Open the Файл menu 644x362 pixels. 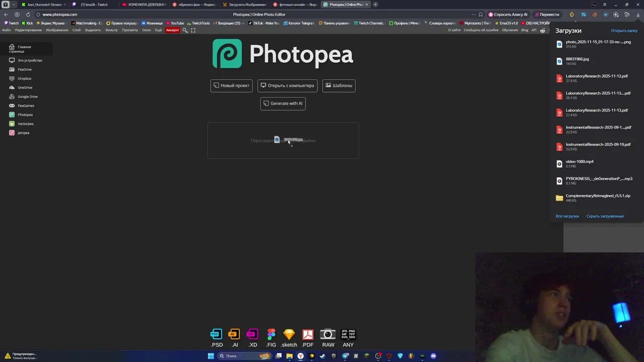[6, 30]
